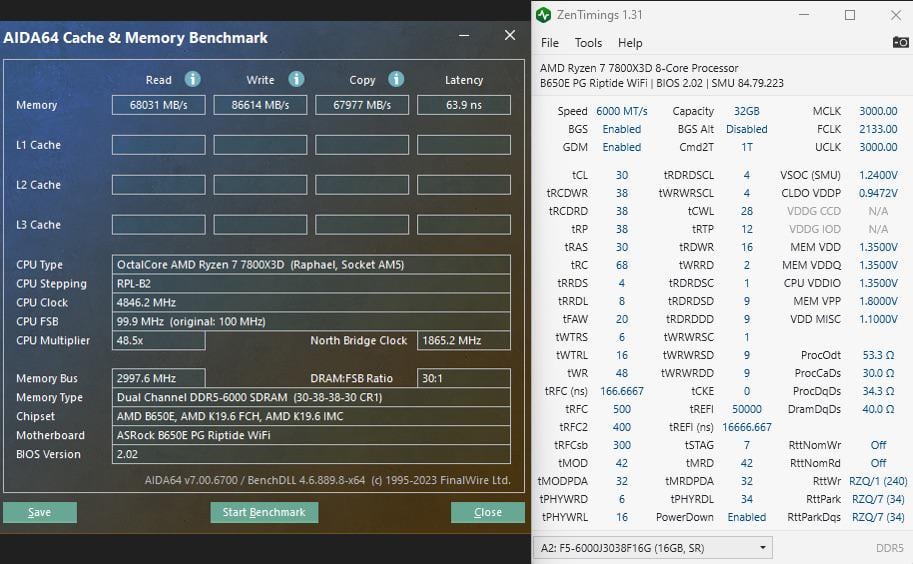Close AIDA64 window with X button
The image size is (913, 564).
510,36
